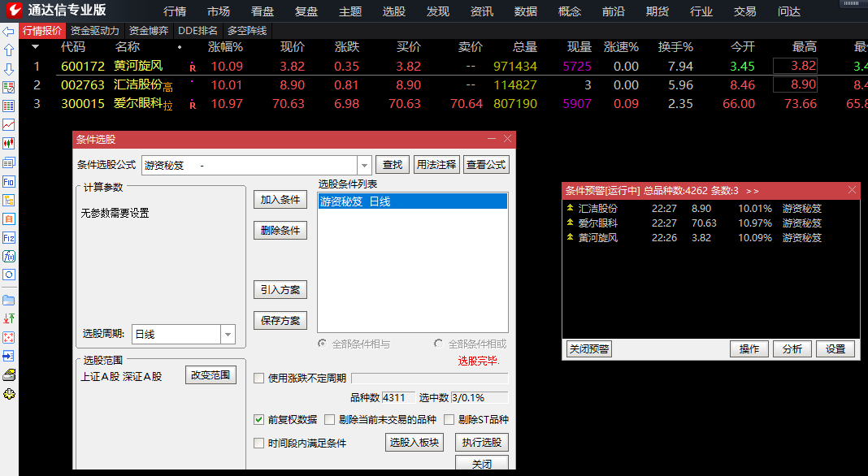
Task: Switch to 多空阵线 tab
Action: point(247,31)
